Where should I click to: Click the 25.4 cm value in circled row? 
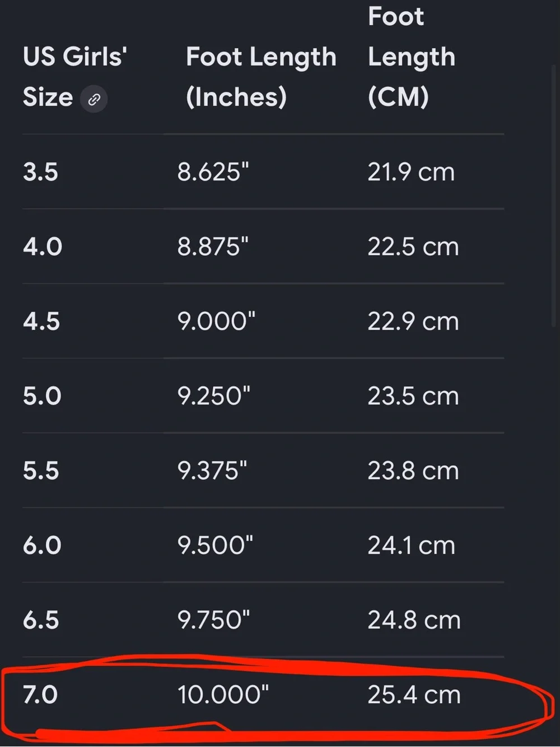pos(414,695)
